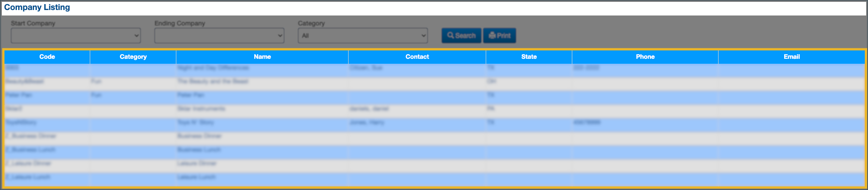Sort by the Phone column header
868x190 pixels.
[645, 57]
